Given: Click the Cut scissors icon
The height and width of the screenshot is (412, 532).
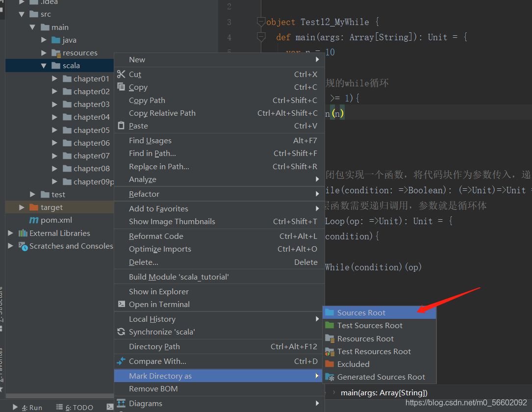Looking at the screenshot, I should [121, 74].
